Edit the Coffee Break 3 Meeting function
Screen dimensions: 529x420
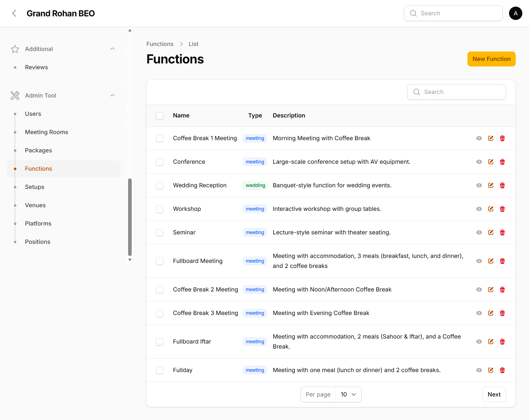[x=491, y=313]
